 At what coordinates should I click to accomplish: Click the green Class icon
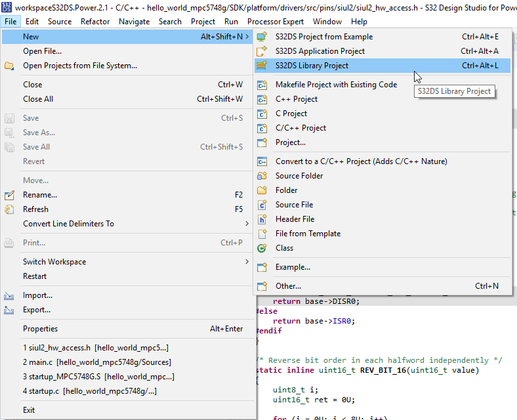tap(262, 248)
